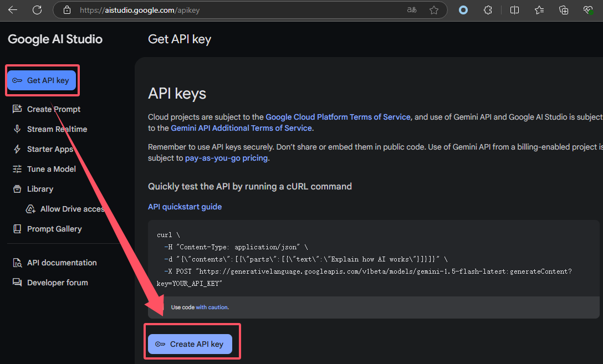Click the API documentation page icon

(x=17, y=263)
